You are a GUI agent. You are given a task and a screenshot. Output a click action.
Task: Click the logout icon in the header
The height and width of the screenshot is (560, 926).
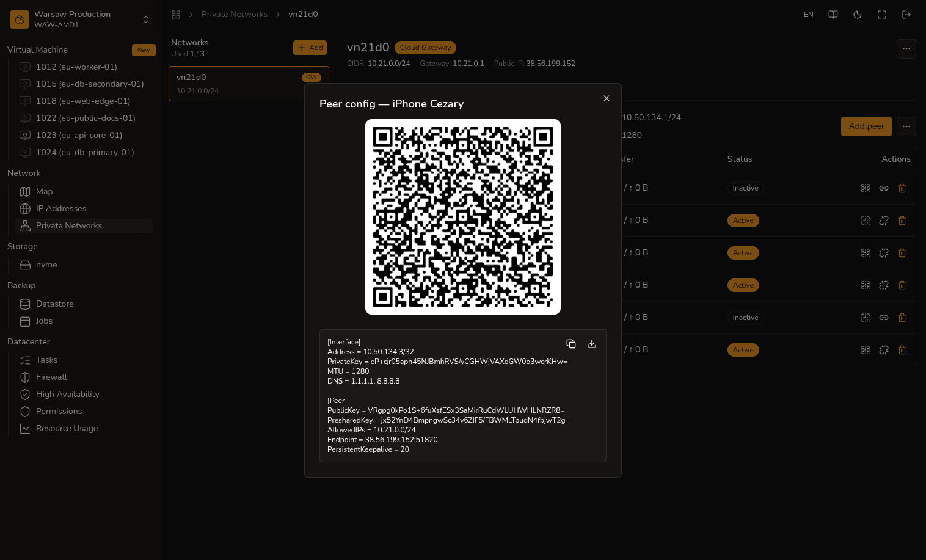click(906, 15)
